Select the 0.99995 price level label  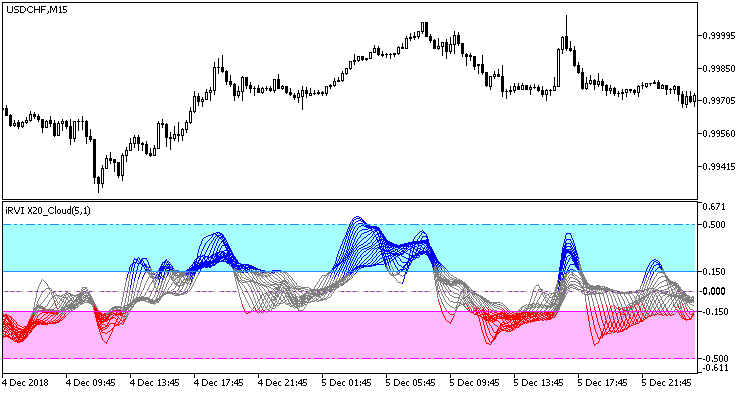(x=719, y=35)
